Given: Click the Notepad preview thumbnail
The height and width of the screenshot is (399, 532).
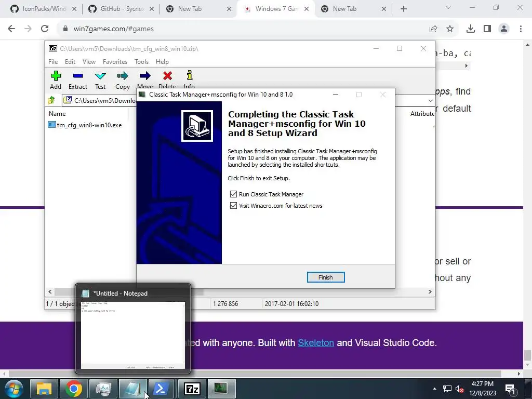Looking at the screenshot, I should pos(133,335).
